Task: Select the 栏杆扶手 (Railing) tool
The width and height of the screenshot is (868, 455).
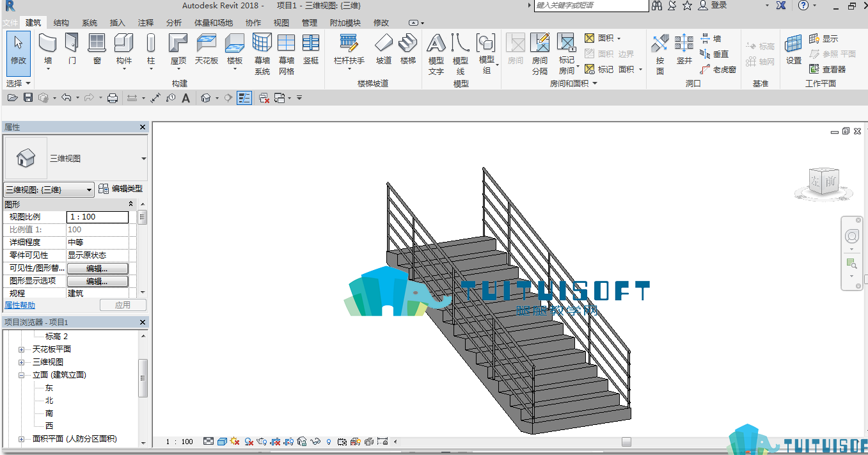Action: click(x=349, y=49)
